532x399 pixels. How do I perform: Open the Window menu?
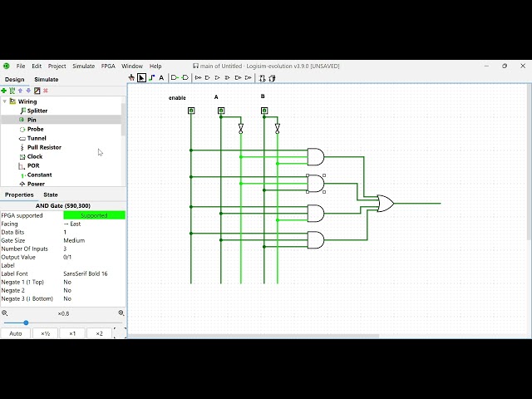[x=132, y=66]
